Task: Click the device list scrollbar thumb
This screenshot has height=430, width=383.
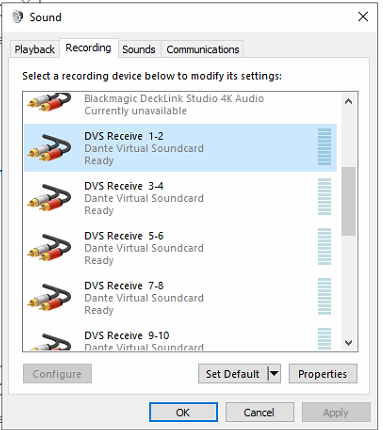Action: [x=348, y=201]
